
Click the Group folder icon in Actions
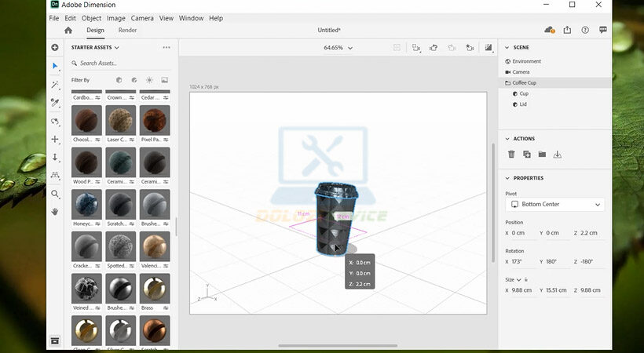click(x=542, y=155)
